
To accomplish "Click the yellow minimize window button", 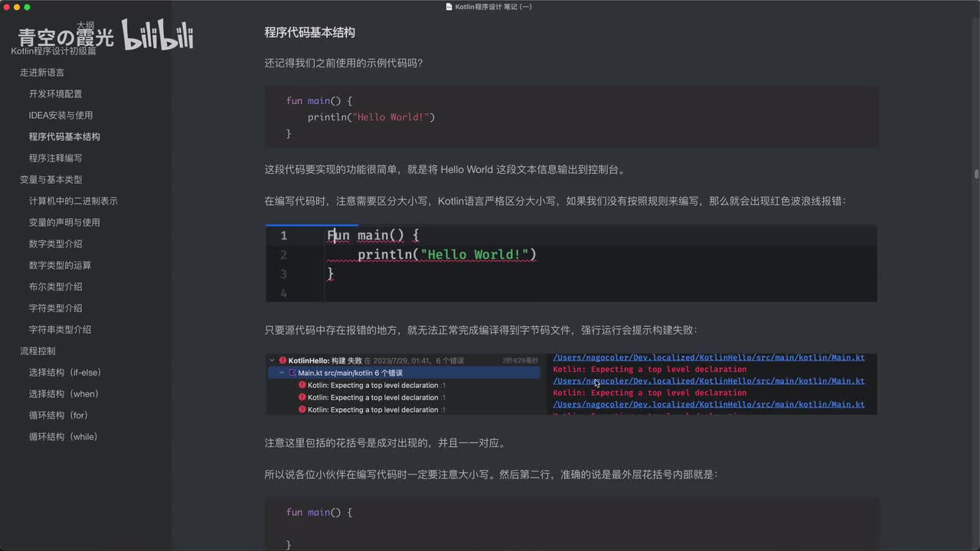I will [x=17, y=7].
